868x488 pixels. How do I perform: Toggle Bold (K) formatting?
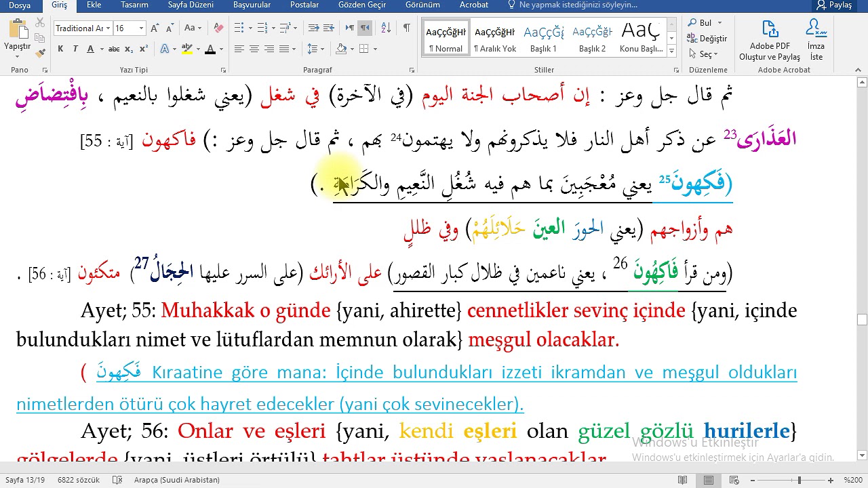pos(60,49)
